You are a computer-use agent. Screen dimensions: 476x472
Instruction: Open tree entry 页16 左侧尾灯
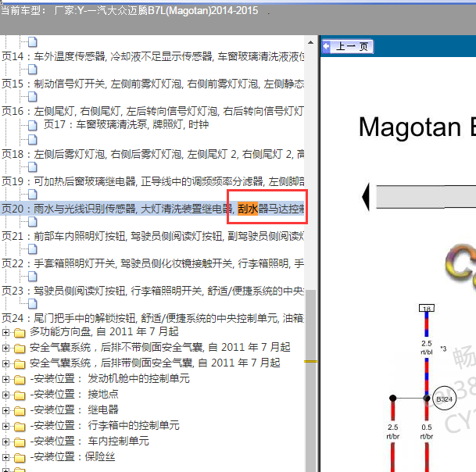(x=153, y=112)
